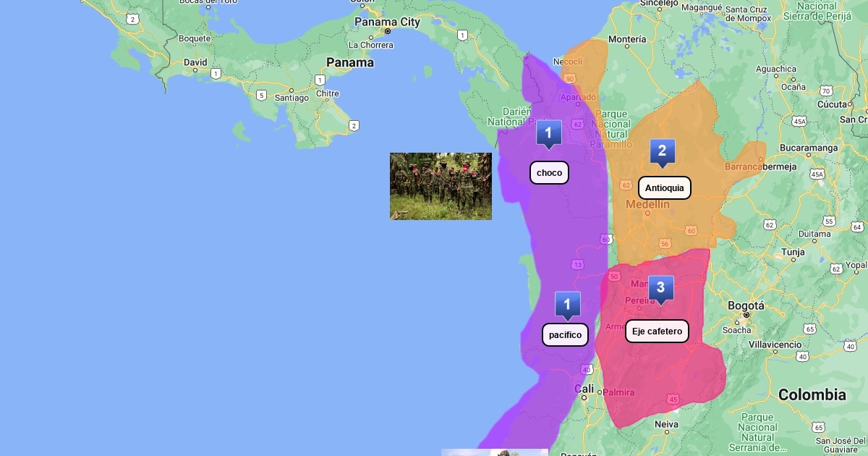Click the Panama City capital marker

(388, 31)
